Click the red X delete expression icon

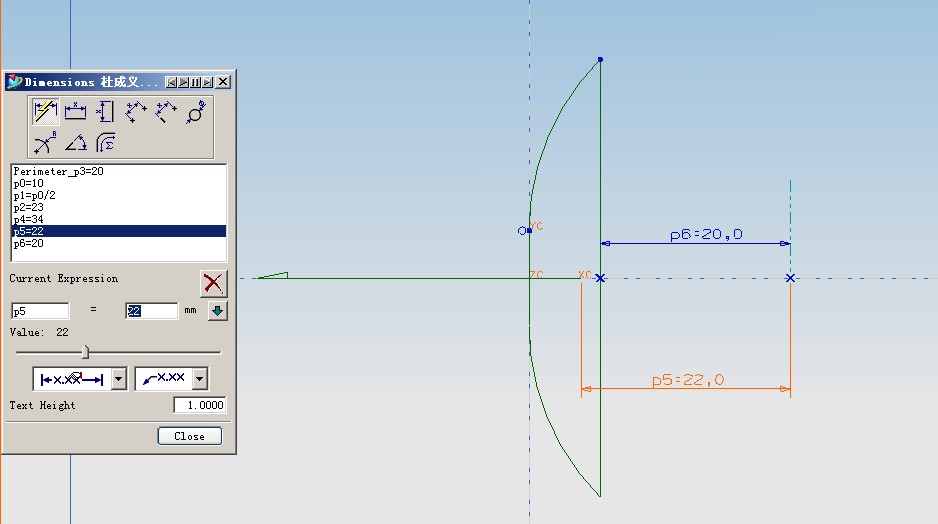coord(212,283)
